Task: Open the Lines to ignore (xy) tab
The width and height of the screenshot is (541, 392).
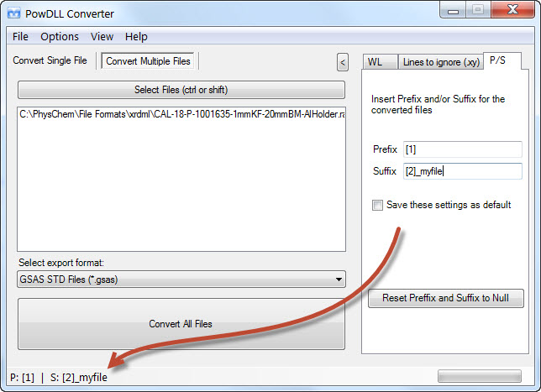Action: coord(441,62)
